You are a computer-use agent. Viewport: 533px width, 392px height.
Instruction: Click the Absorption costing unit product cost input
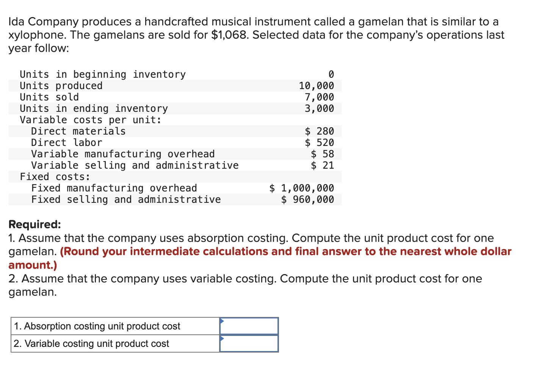pyautogui.click(x=249, y=326)
